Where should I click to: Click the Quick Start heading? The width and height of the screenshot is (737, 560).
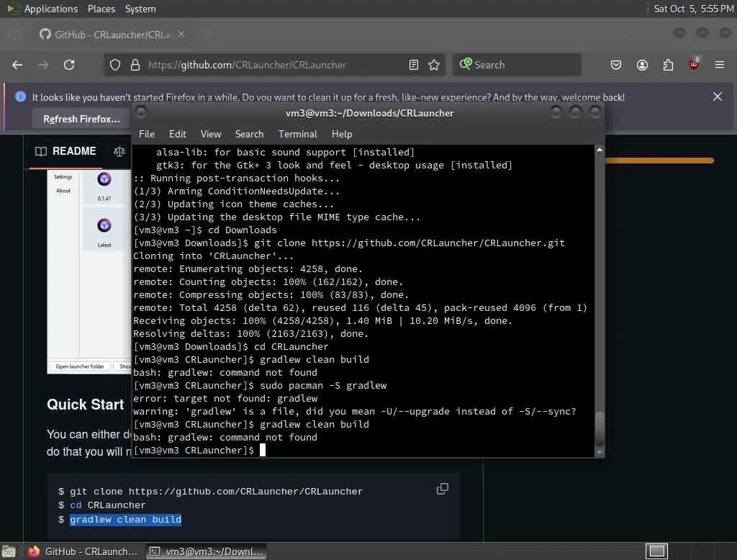tap(85, 405)
